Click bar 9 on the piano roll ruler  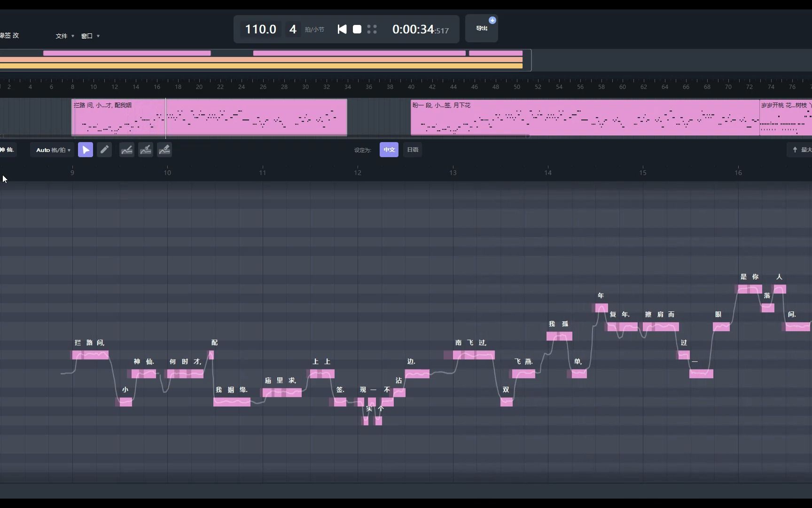click(72, 173)
